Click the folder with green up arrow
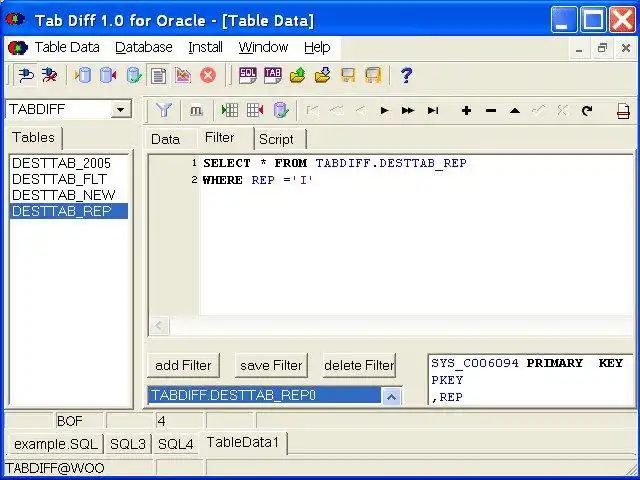This screenshot has width=640, height=480. point(298,76)
